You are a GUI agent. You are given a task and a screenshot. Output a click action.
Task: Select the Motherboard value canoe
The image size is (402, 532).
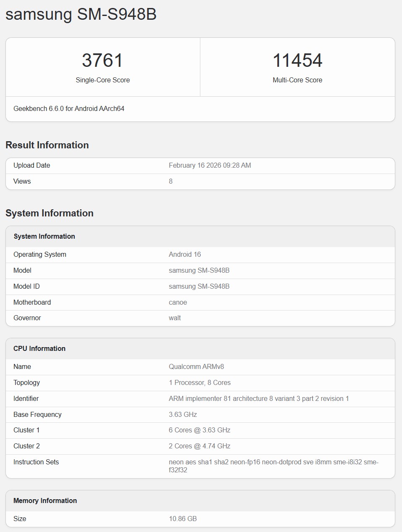178,302
